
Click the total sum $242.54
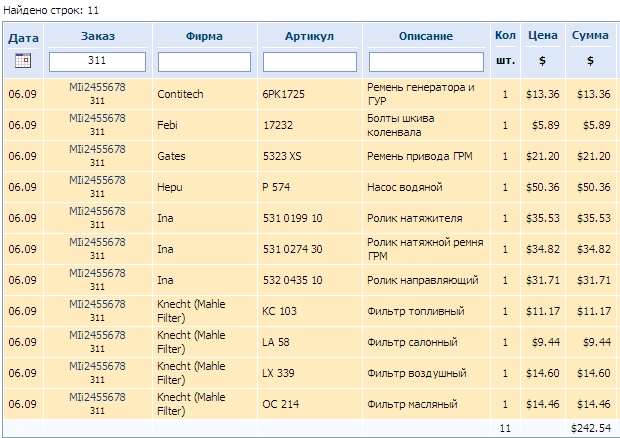pos(591,428)
